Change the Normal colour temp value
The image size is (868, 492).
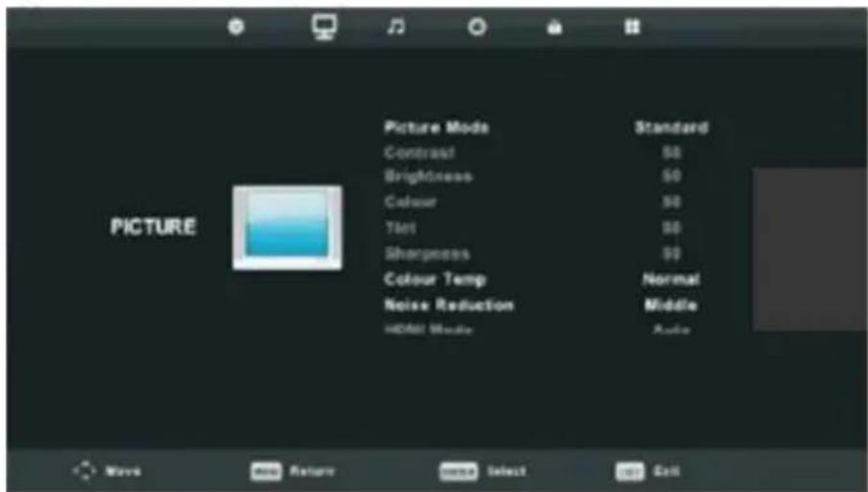coord(671,280)
